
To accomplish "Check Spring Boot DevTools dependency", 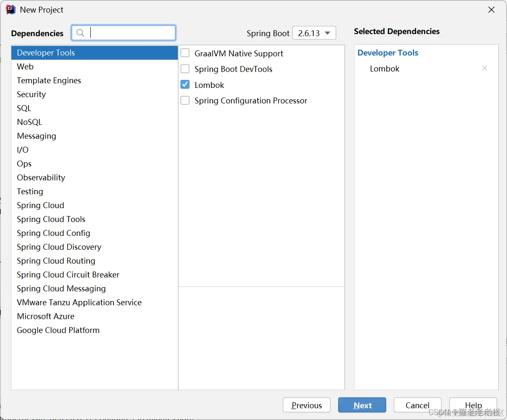I will click(185, 69).
